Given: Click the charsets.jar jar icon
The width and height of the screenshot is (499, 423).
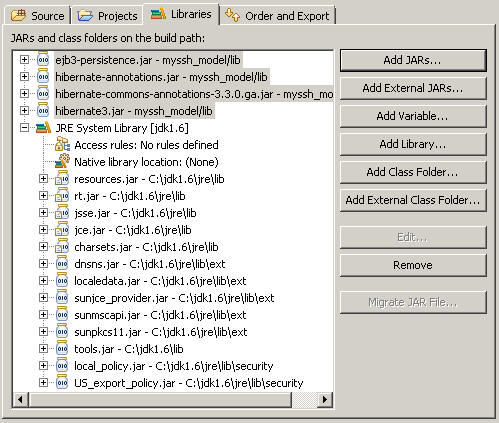Looking at the screenshot, I should (x=62, y=247).
